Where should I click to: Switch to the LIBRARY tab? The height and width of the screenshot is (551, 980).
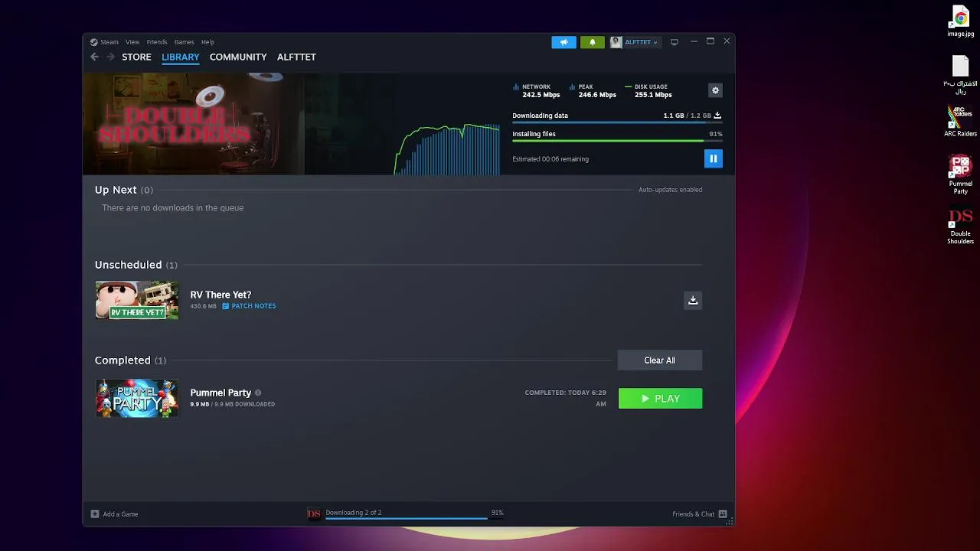tap(181, 57)
